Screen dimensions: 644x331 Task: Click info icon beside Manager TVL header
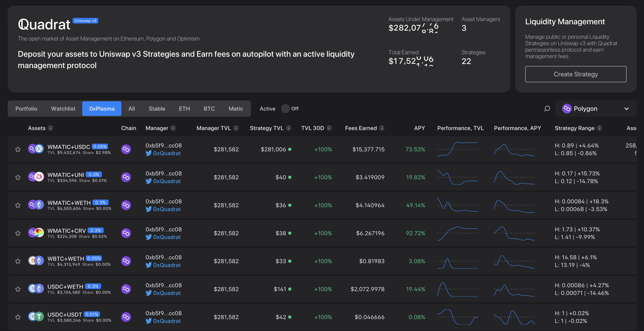236,128
